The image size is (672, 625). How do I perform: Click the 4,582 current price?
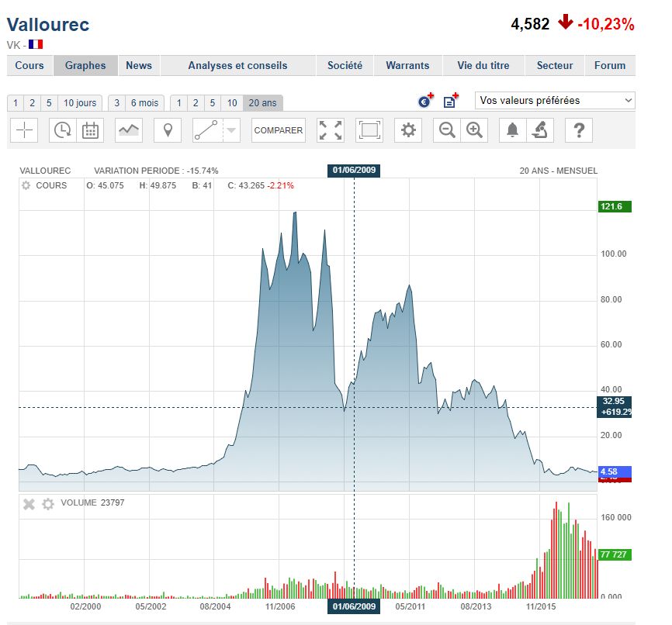tap(530, 24)
